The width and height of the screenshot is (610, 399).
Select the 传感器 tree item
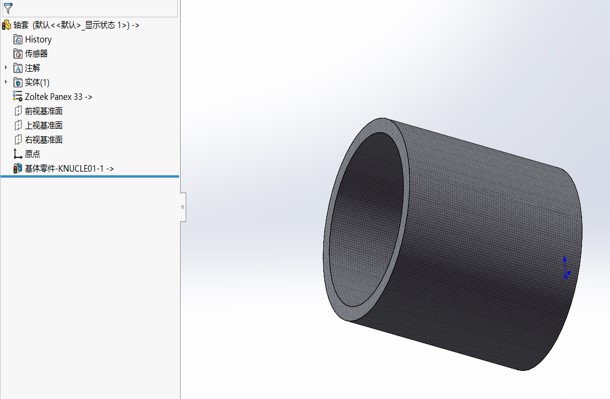pos(36,54)
